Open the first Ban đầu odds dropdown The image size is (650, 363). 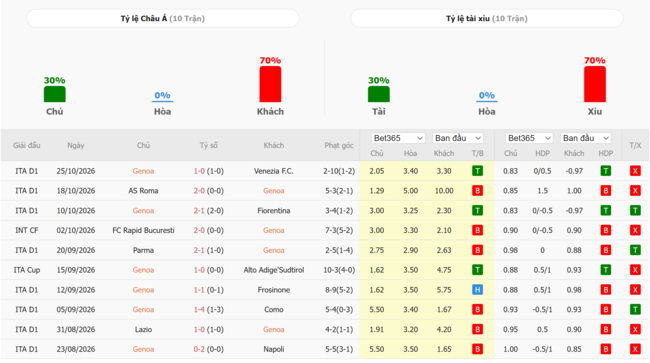click(458, 138)
